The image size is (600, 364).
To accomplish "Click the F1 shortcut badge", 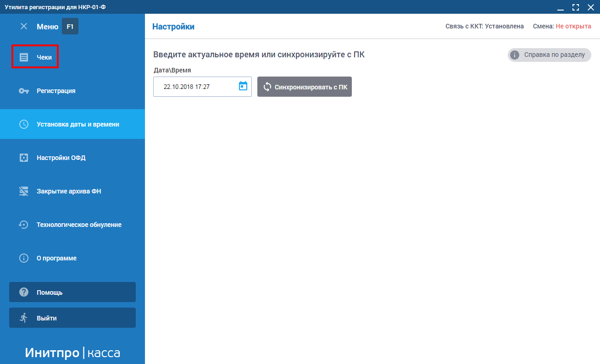I will pos(70,27).
